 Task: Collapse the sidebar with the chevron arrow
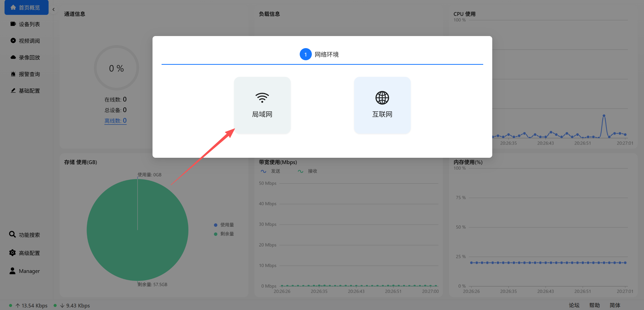pos(53,9)
